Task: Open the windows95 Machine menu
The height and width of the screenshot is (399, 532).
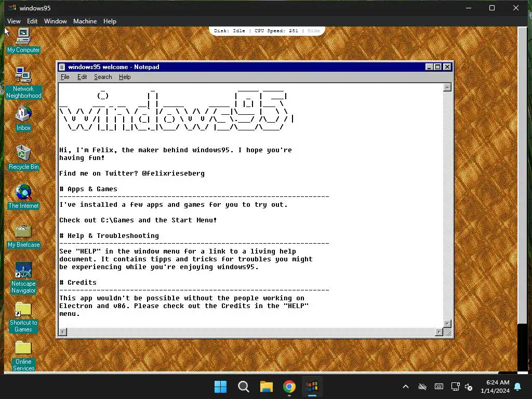Action: pos(85,21)
